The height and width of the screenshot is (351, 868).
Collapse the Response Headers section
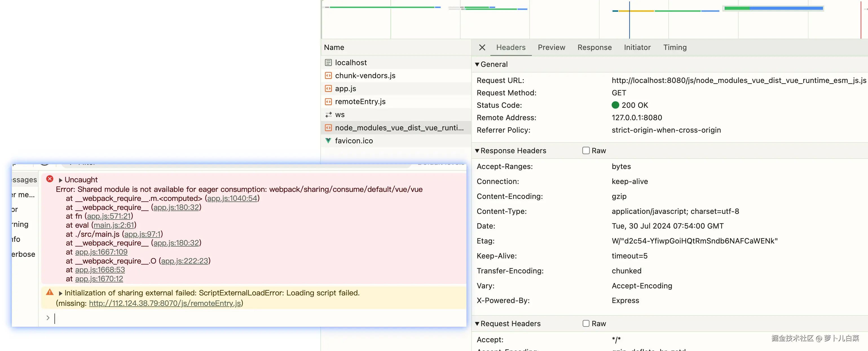point(477,151)
